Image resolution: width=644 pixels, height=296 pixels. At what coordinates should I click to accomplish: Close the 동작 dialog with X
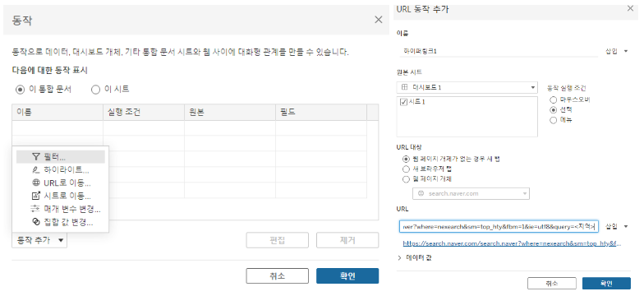click(378, 20)
